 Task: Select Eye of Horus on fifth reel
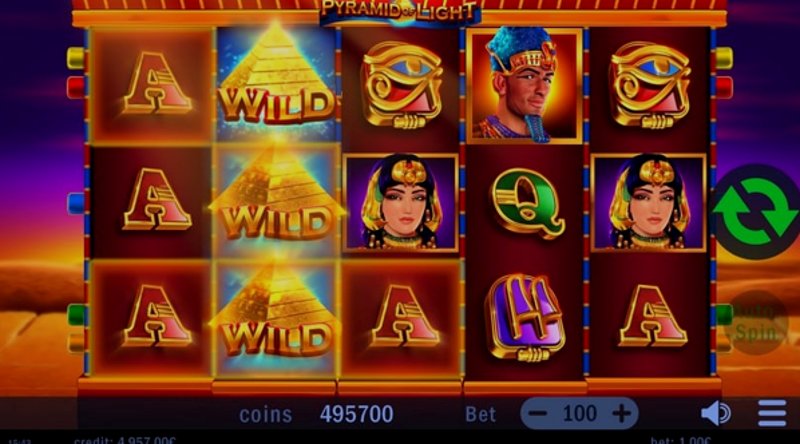[650, 85]
